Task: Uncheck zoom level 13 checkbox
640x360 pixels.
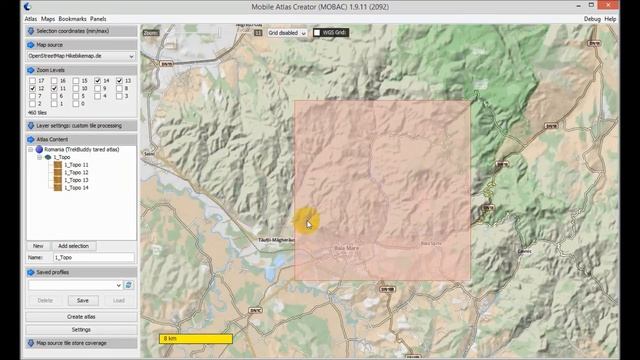Action: coord(119,81)
